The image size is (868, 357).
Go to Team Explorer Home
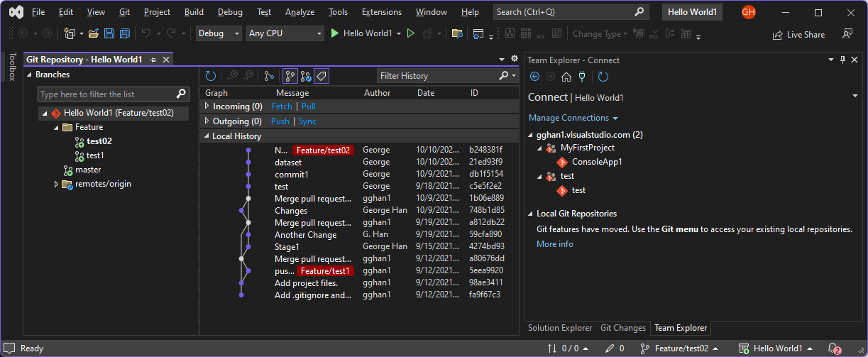click(x=566, y=77)
